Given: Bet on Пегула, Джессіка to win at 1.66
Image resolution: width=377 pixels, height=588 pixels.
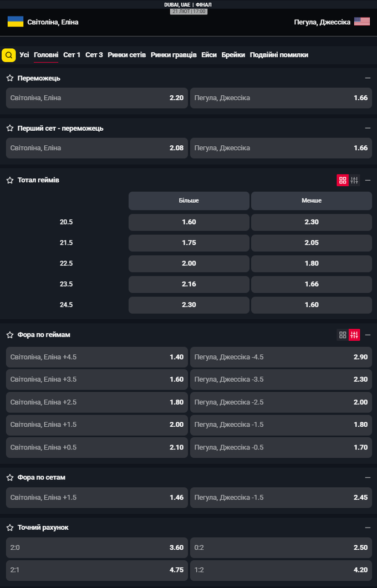Looking at the screenshot, I should click(x=281, y=98).
